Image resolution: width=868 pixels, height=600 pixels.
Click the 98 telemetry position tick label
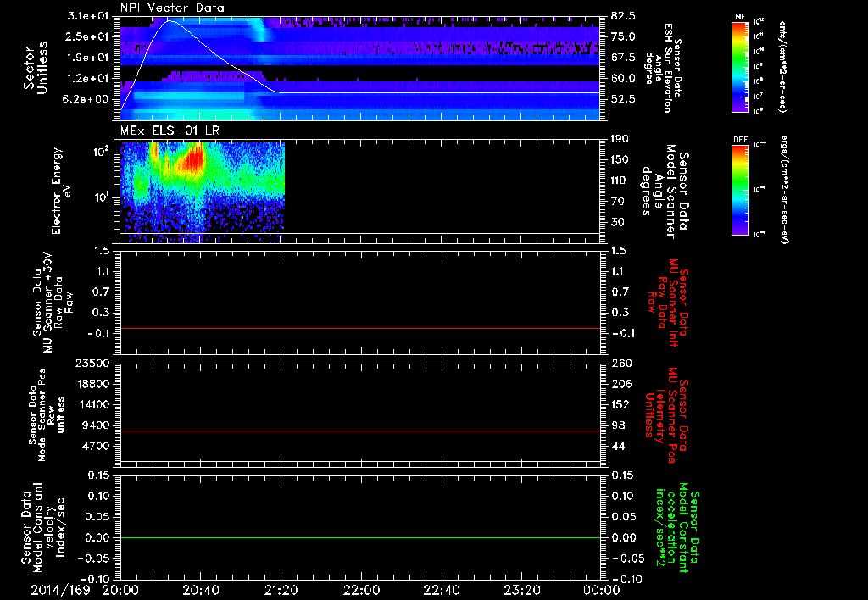click(x=618, y=425)
